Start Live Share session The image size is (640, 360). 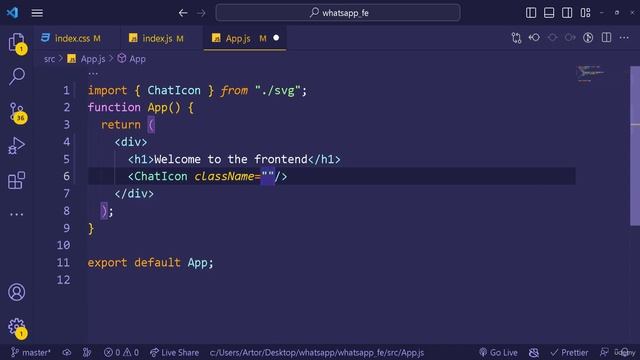[x=174, y=352]
